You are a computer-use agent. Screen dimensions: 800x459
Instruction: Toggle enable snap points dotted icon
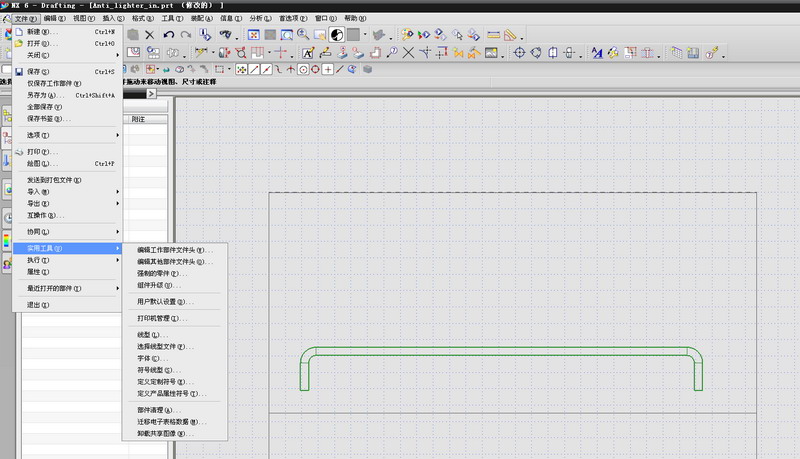tap(241, 69)
